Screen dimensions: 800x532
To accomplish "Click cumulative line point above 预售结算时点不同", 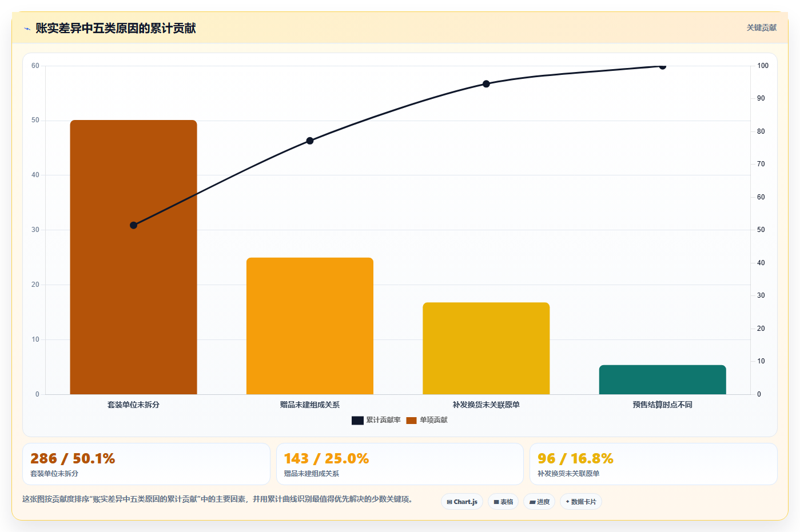I will pos(662,66).
